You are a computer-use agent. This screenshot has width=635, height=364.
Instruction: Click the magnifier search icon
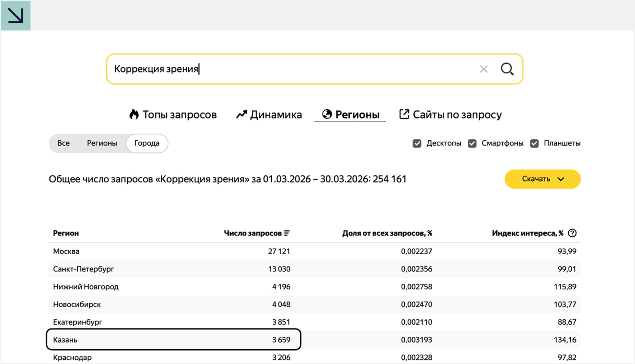pyautogui.click(x=507, y=69)
